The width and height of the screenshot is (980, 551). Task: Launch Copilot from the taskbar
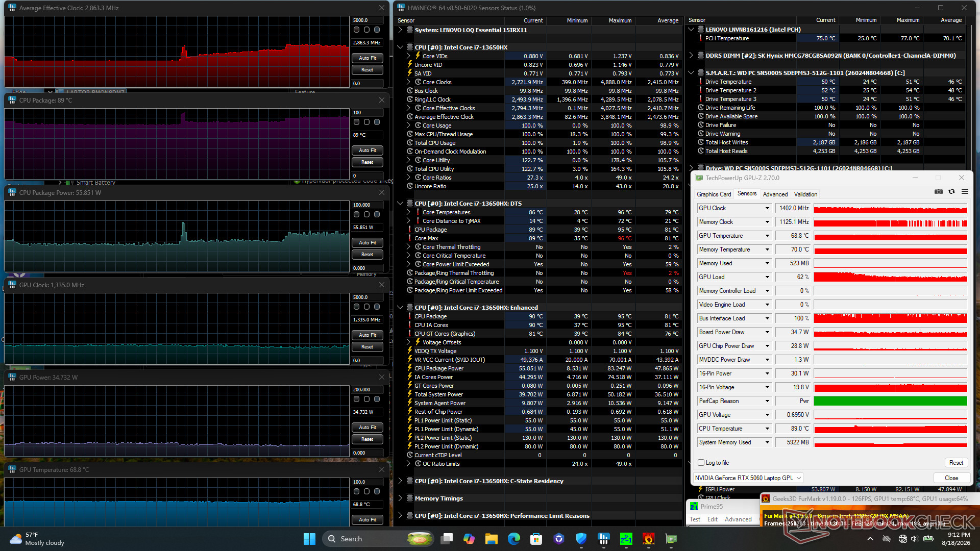coord(469,539)
